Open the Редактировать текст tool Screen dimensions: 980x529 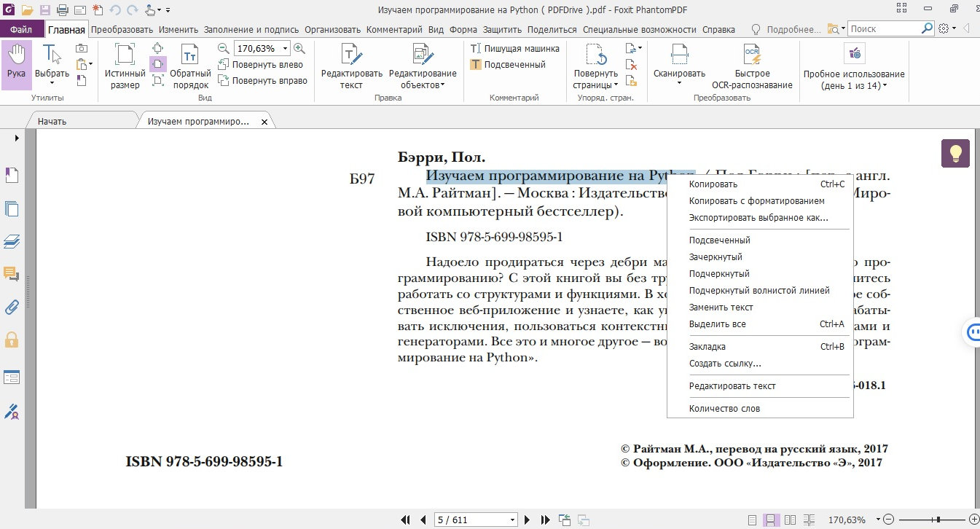tap(351, 64)
